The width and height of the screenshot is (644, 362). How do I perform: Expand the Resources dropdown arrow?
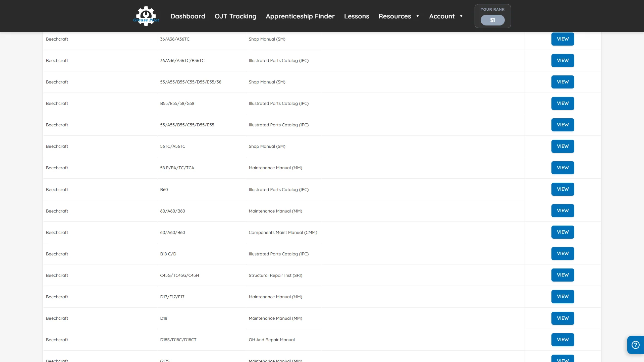click(x=418, y=16)
